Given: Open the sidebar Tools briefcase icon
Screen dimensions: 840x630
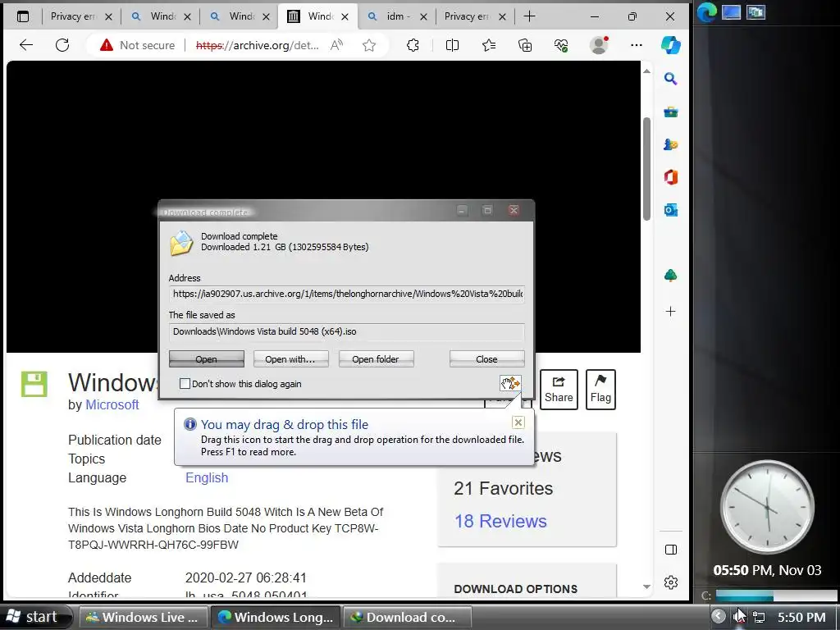Looking at the screenshot, I should (670, 112).
